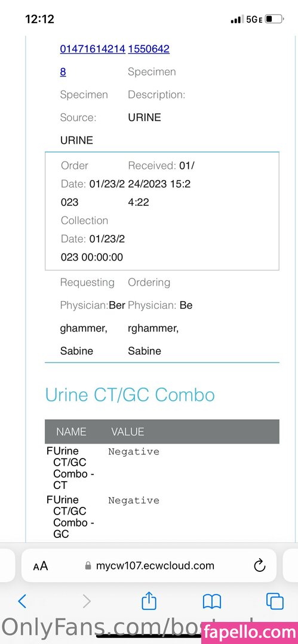Tap the Safari forward arrow
Image resolution: width=298 pixels, height=644 pixels.
click(87, 601)
